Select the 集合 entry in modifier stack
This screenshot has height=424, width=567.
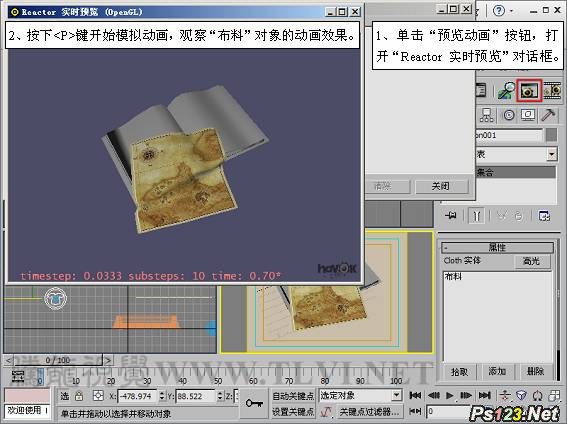pyautogui.click(x=516, y=172)
